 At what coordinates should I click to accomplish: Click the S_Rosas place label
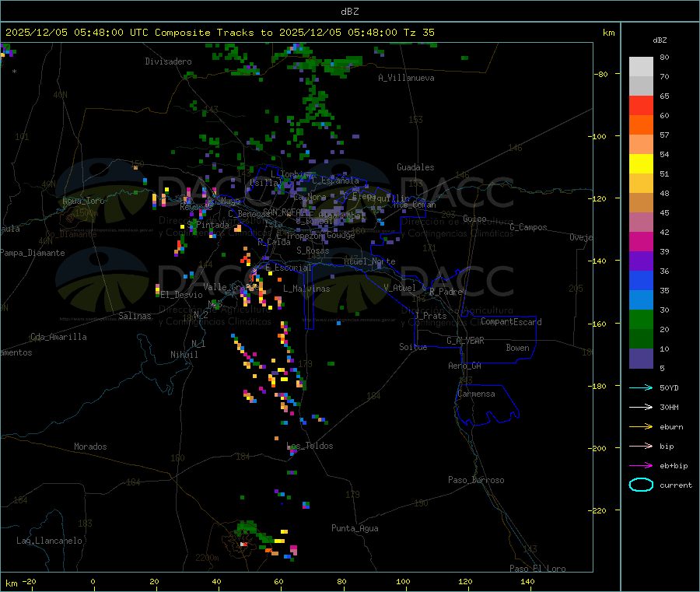[x=313, y=250]
